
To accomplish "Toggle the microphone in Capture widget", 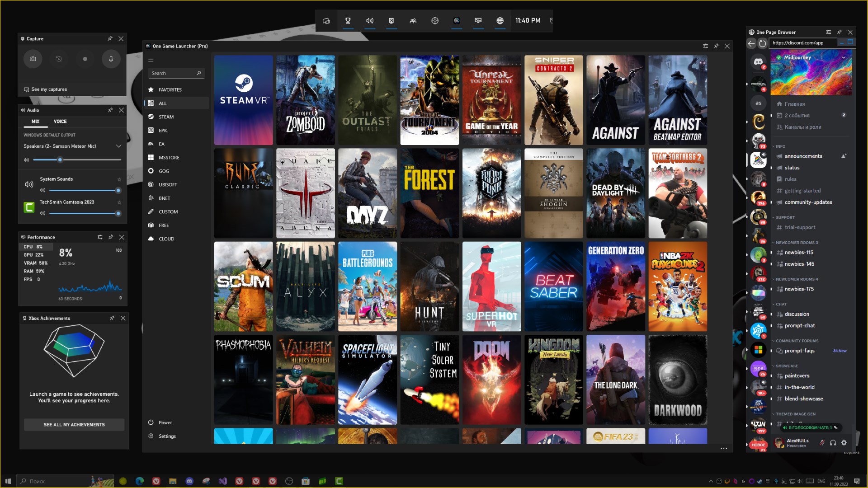I will (x=111, y=59).
